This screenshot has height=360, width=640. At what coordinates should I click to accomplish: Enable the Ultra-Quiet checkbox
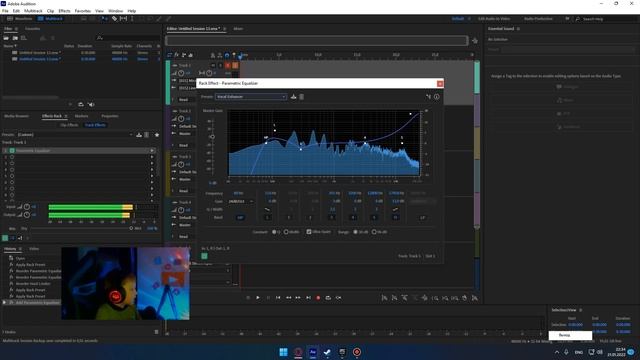click(x=309, y=231)
